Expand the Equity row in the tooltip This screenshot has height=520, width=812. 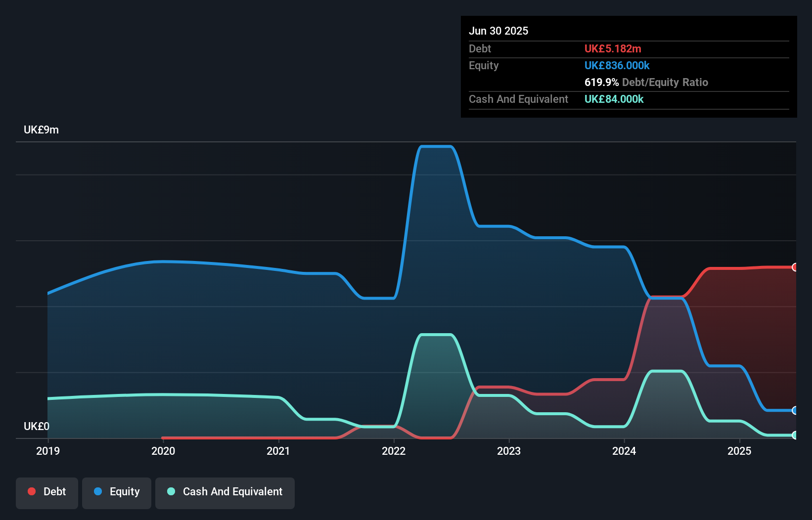tap(483, 65)
